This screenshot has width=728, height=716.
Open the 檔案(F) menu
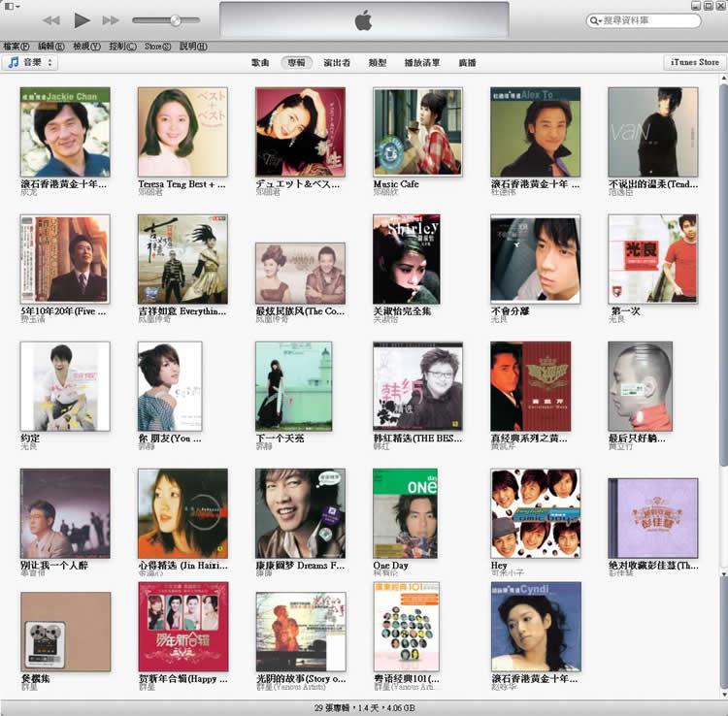(x=17, y=46)
